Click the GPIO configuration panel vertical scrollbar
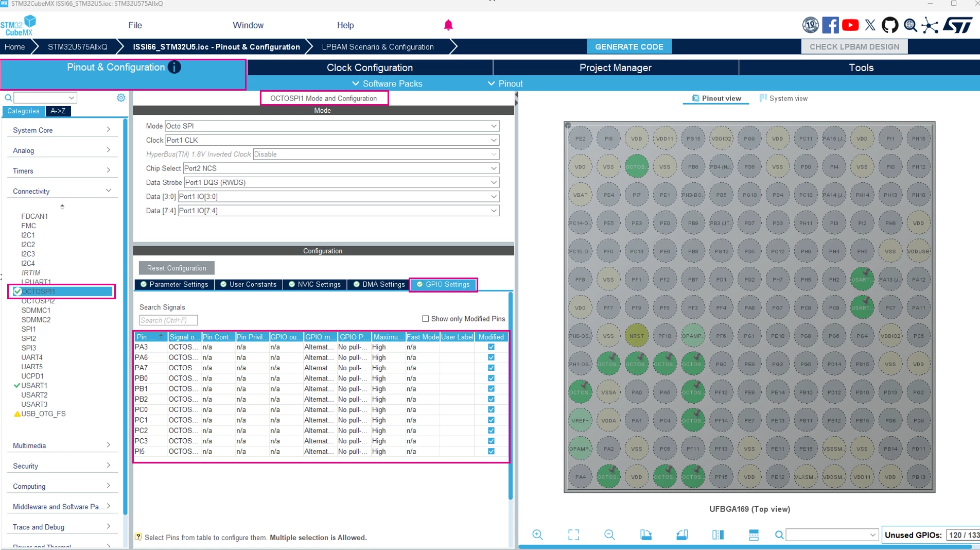The width and height of the screenshot is (980, 550). [x=511, y=396]
